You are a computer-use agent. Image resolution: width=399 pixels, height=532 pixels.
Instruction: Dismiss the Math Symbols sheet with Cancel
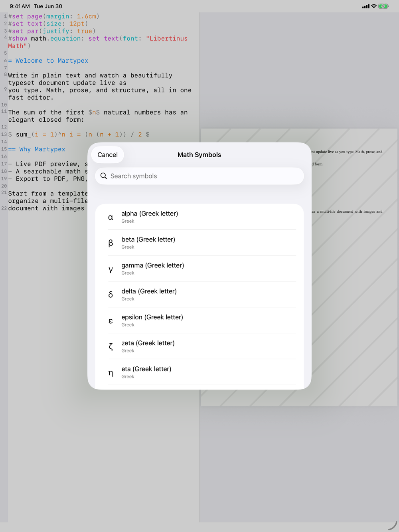(x=107, y=155)
